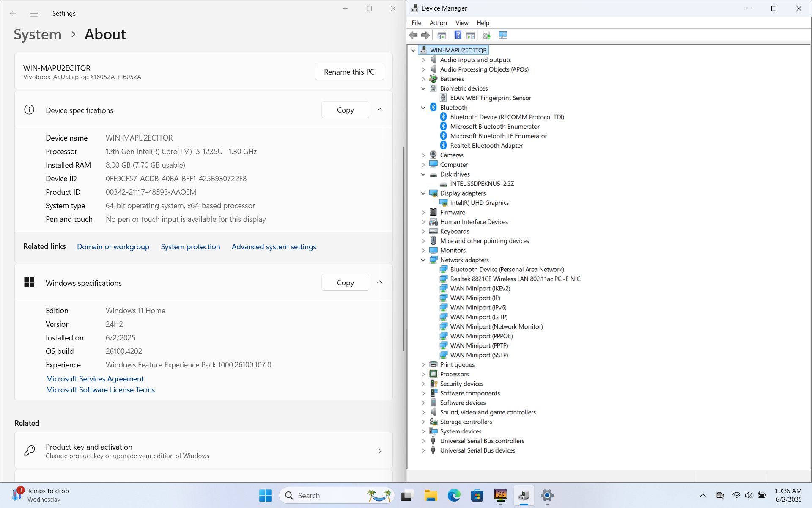Open Product key and activation settings

(x=203, y=450)
